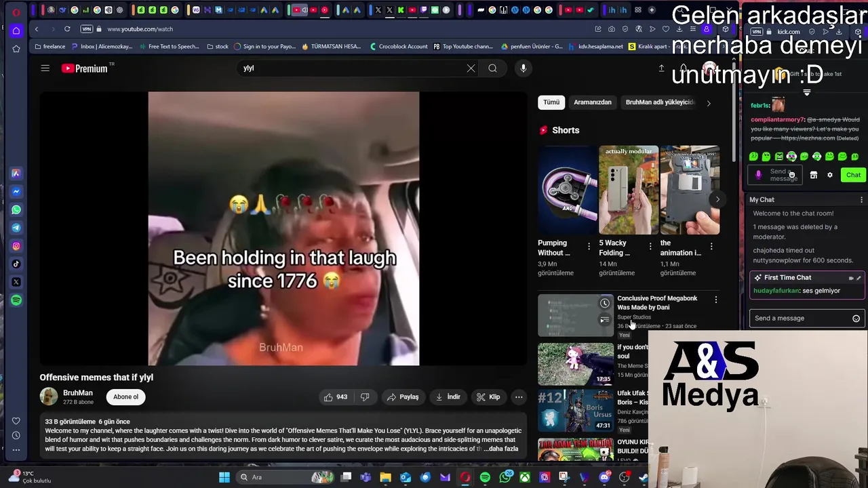Image resolution: width=868 pixels, height=488 pixels.
Task: Open the 5 Wacky Folding short
Action: click(x=629, y=190)
